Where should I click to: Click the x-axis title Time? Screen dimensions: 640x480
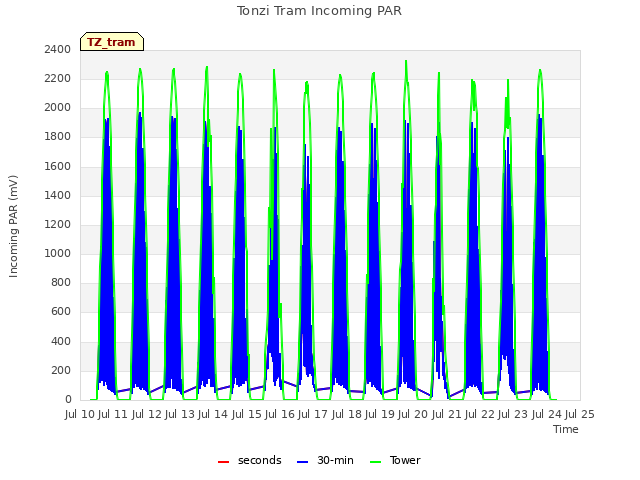[566, 429]
